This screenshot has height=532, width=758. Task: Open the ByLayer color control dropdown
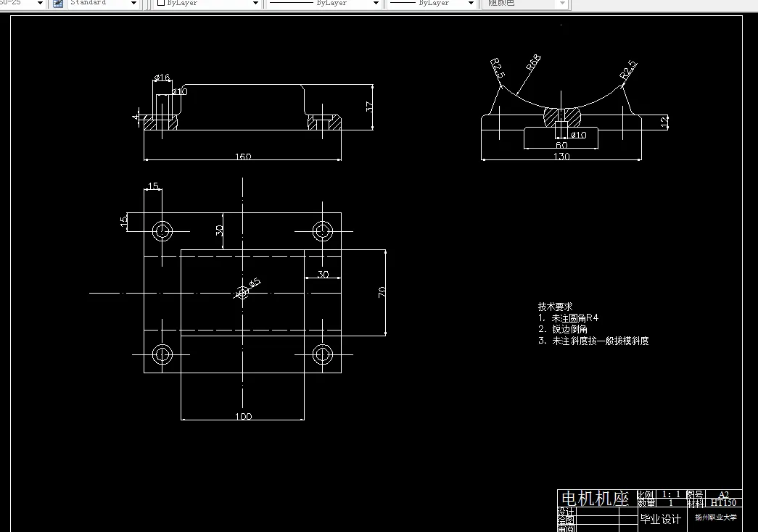pyautogui.click(x=256, y=4)
